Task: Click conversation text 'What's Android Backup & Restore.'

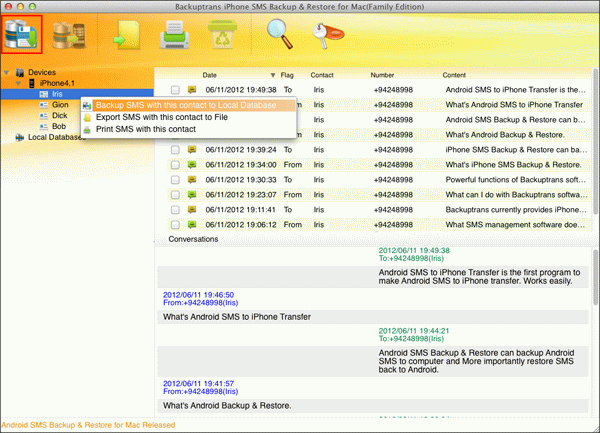Action: tap(227, 405)
